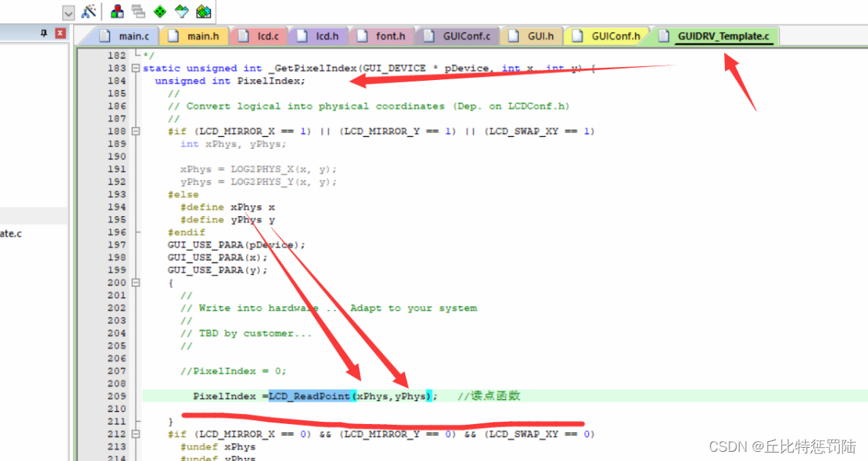Click the grayed multi-project workspace icon
868x461 pixels.
coord(138,11)
